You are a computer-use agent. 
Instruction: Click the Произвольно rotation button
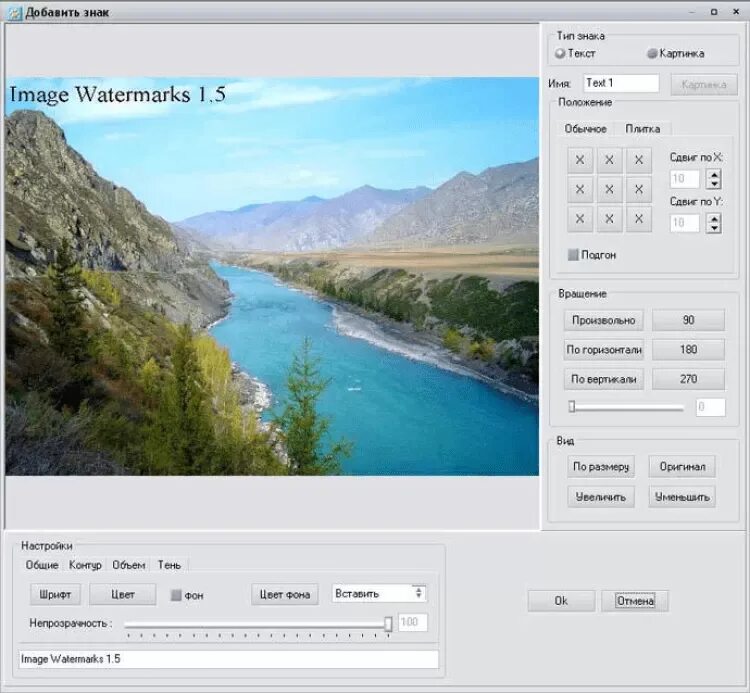(x=604, y=320)
